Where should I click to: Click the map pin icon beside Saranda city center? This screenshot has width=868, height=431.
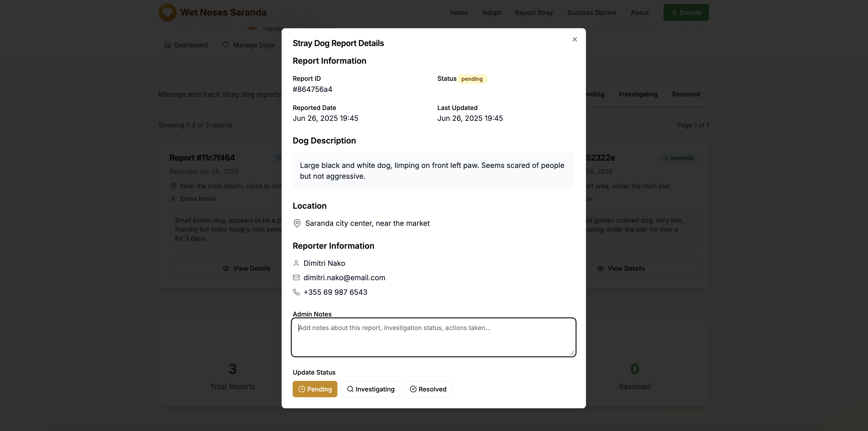(x=297, y=223)
